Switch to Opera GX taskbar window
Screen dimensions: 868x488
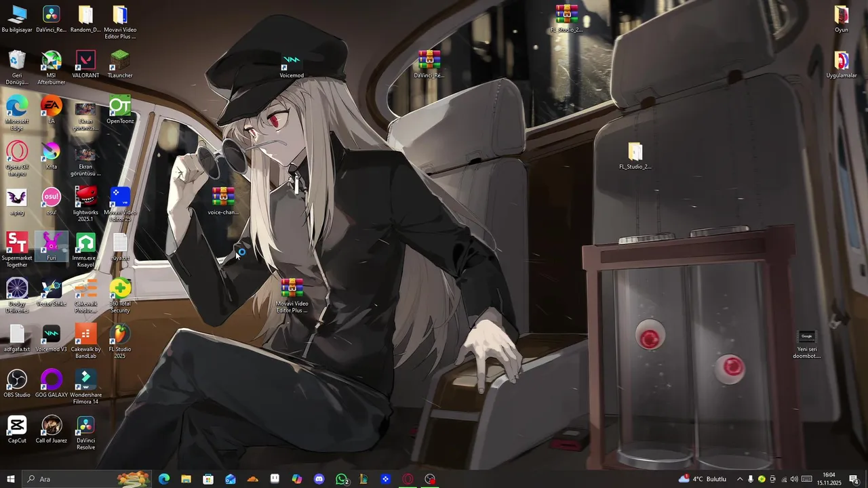point(408,479)
